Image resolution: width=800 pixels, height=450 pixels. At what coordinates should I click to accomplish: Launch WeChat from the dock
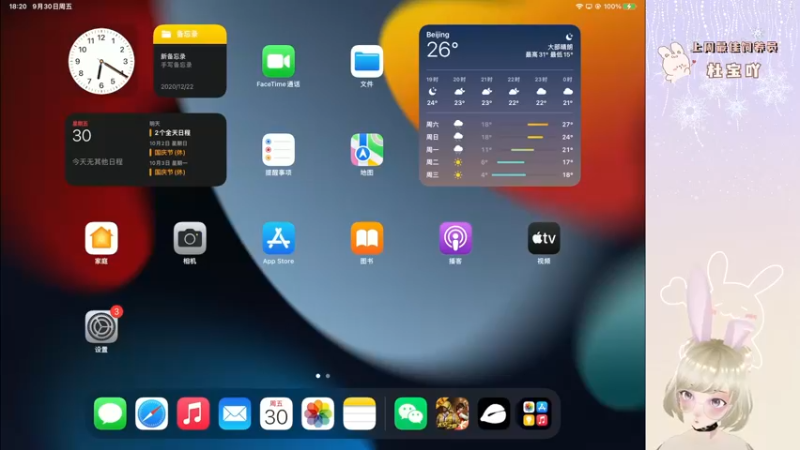(x=410, y=413)
